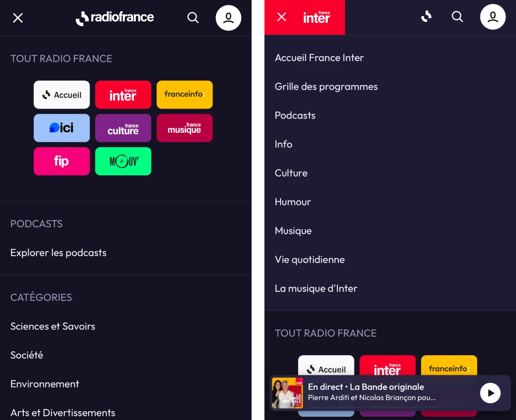Open the ici station tile

61,128
